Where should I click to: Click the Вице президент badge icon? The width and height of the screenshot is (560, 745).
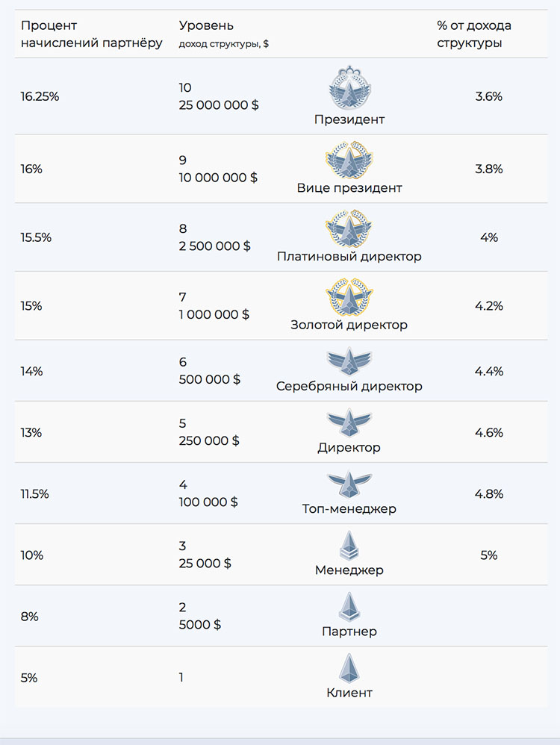click(x=349, y=160)
